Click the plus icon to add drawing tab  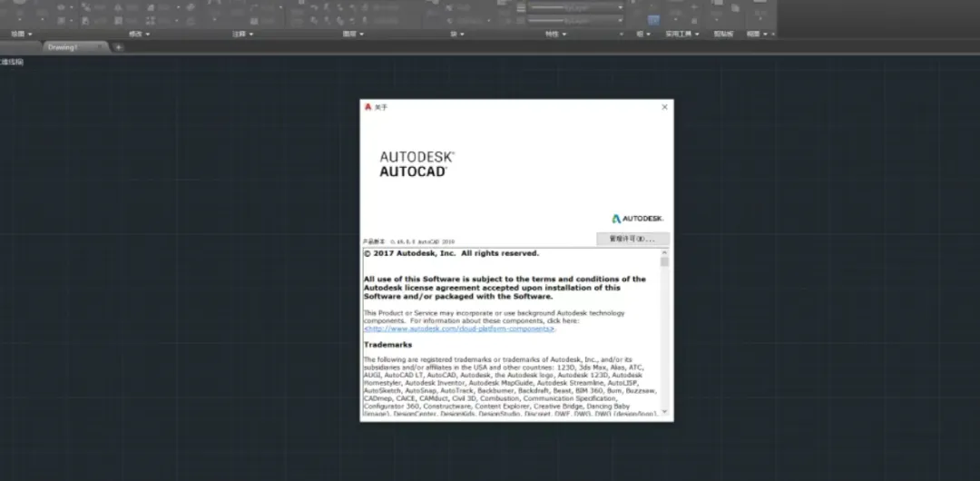[119, 47]
